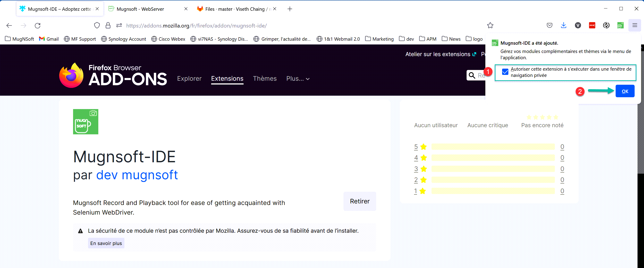Screen dimensions: 644x268
Task: Open the dev mugnsoft author link
Action: tap(137, 175)
